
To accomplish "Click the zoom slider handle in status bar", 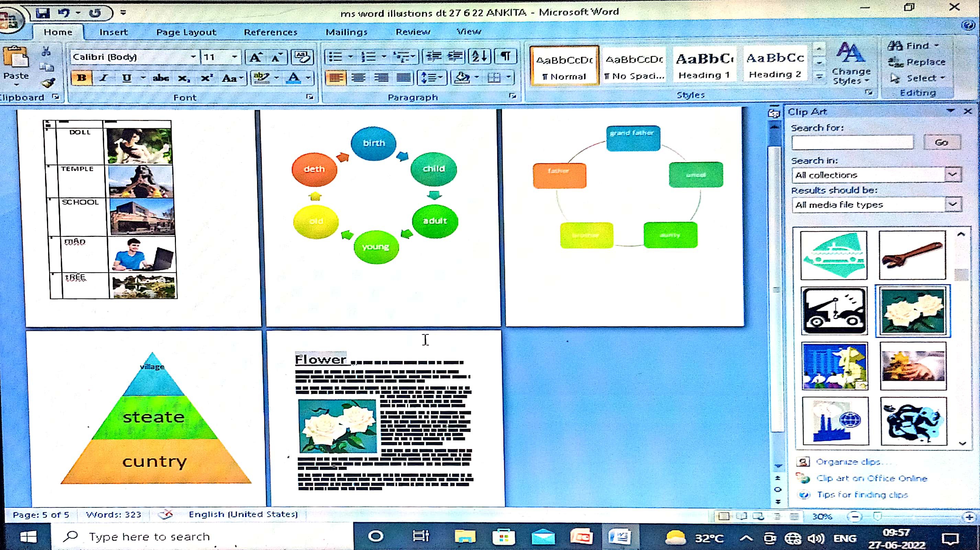I will click(x=878, y=516).
